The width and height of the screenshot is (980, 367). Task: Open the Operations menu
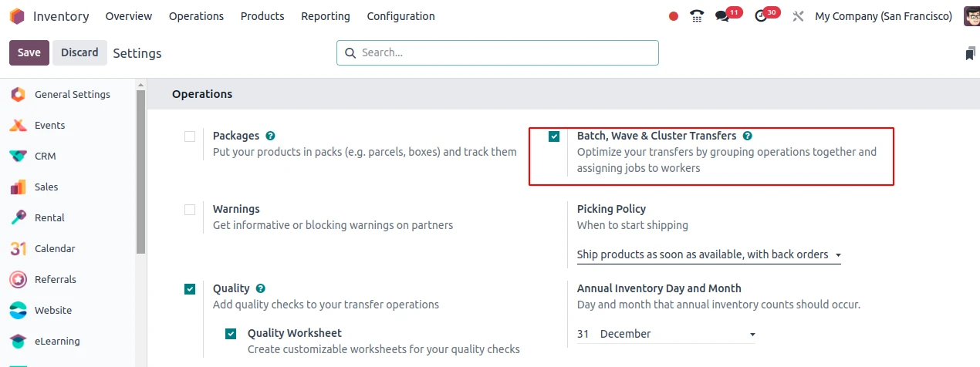tap(196, 16)
